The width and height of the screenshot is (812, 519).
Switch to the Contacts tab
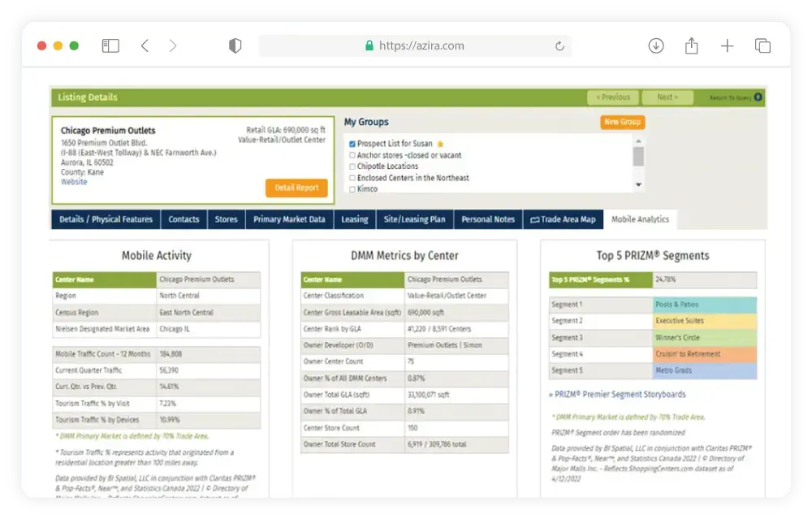(x=184, y=219)
